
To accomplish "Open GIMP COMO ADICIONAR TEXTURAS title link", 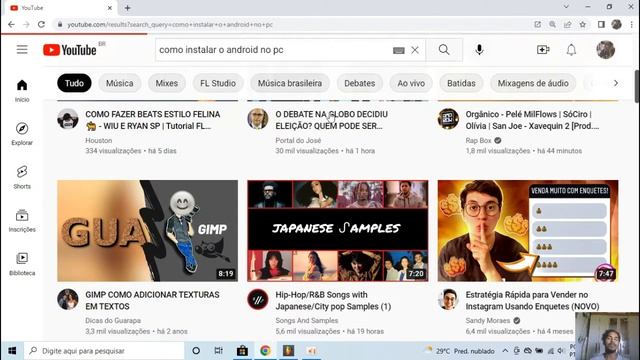I will point(152,300).
